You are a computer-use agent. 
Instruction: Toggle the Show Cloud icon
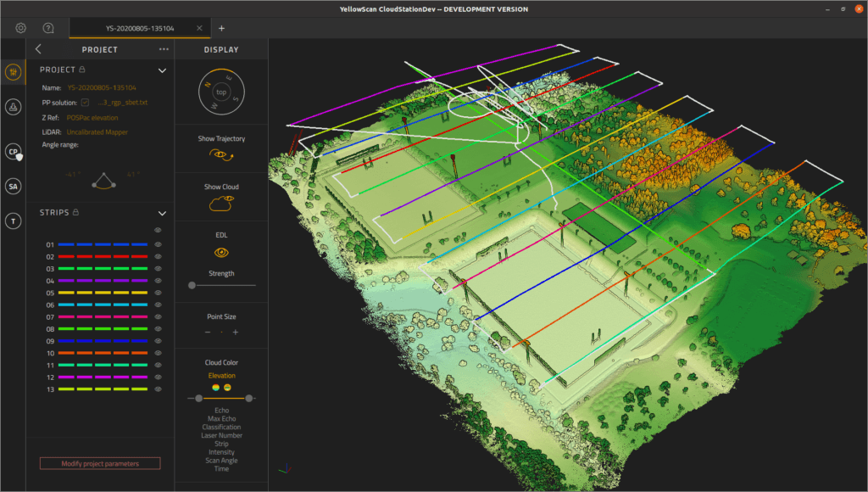pos(221,204)
